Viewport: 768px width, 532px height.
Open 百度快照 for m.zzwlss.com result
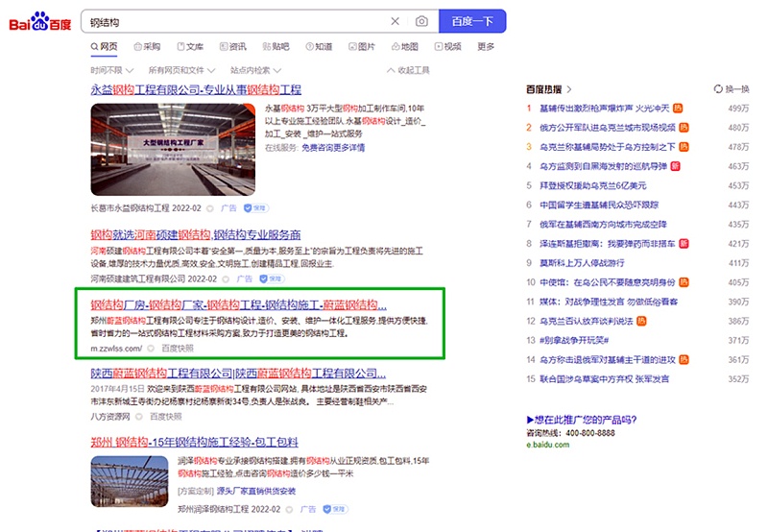178,349
